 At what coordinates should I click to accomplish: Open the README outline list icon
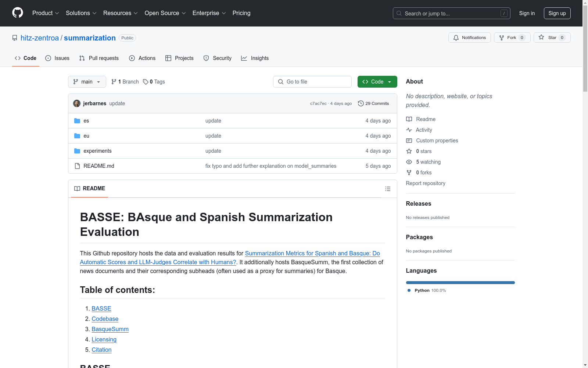click(x=387, y=189)
